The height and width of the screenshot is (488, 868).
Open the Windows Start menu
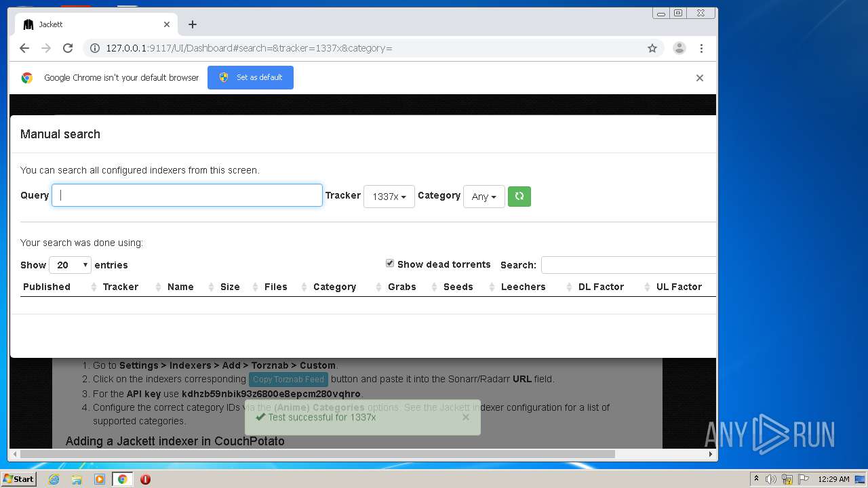19,479
